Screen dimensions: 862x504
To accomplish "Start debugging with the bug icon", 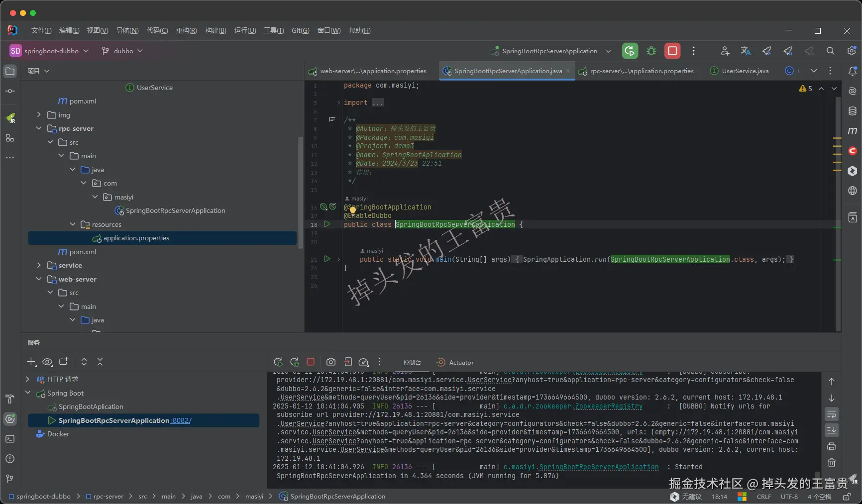I will pyautogui.click(x=651, y=51).
